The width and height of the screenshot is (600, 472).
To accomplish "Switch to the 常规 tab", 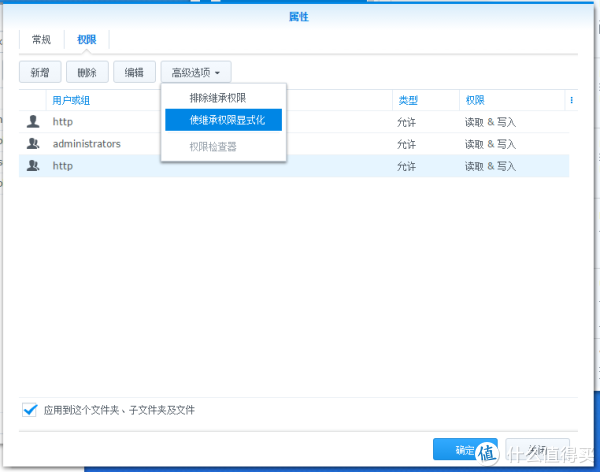I will tap(42, 39).
